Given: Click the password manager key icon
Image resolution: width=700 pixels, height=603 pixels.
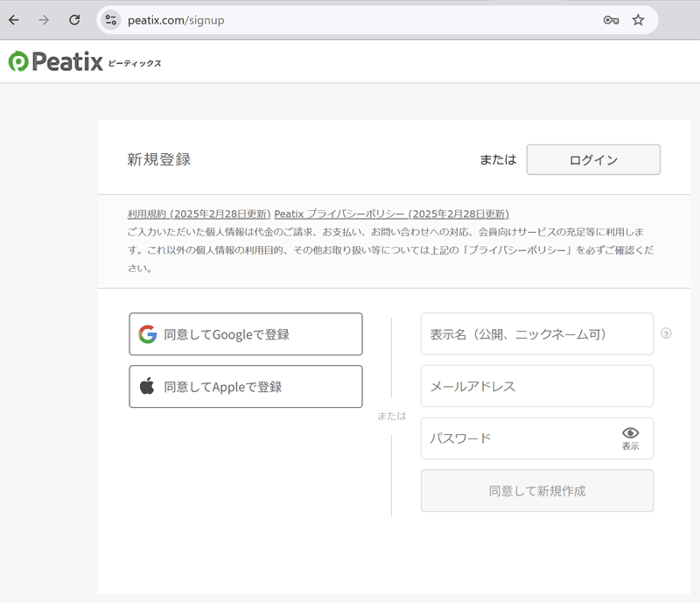Looking at the screenshot, I should pos(611,20).
